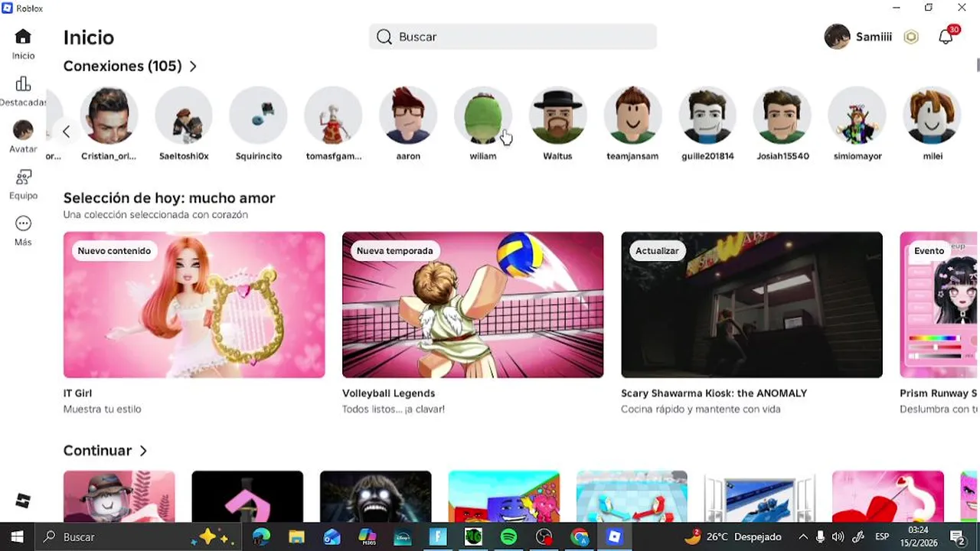Click the Windows taskbar Buscar search box
Screen dimensions: 980x551
(138, 537)
